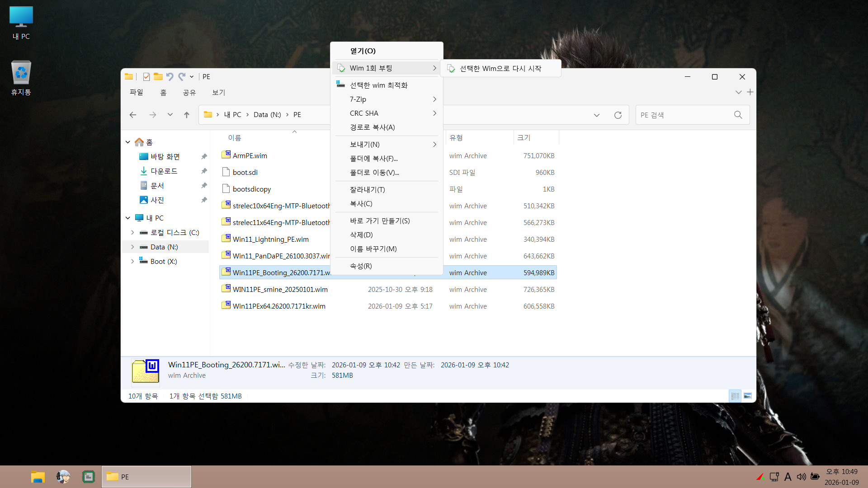
Task: Switch to large icons view mode
Action: (x=748, y=396)
